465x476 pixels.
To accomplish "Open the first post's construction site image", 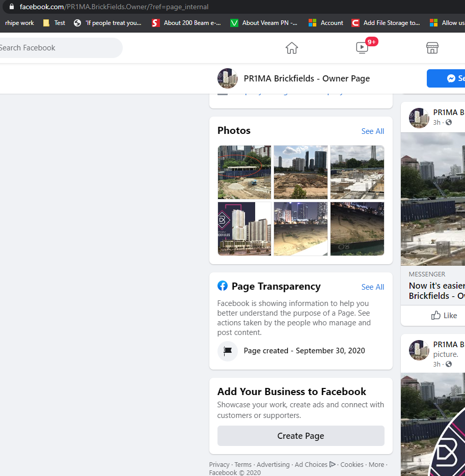I will coord(433,199).
